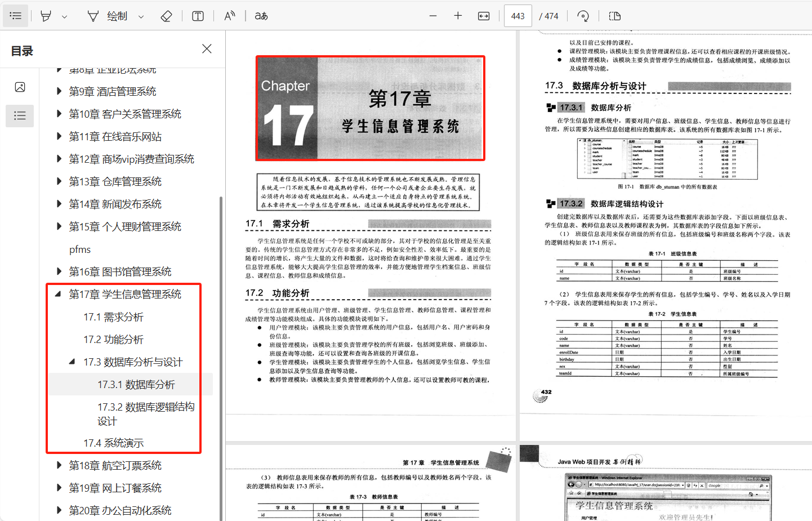Viewport: 812px width, 521px height.
Task: Open the highlighter color dropdown
Action: (x=64, y=15)
